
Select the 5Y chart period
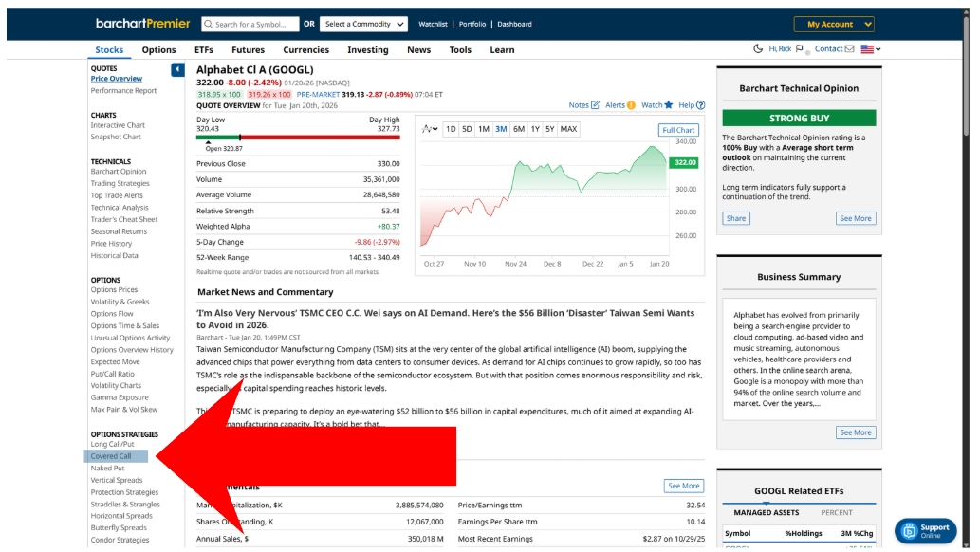click(550, 129)
